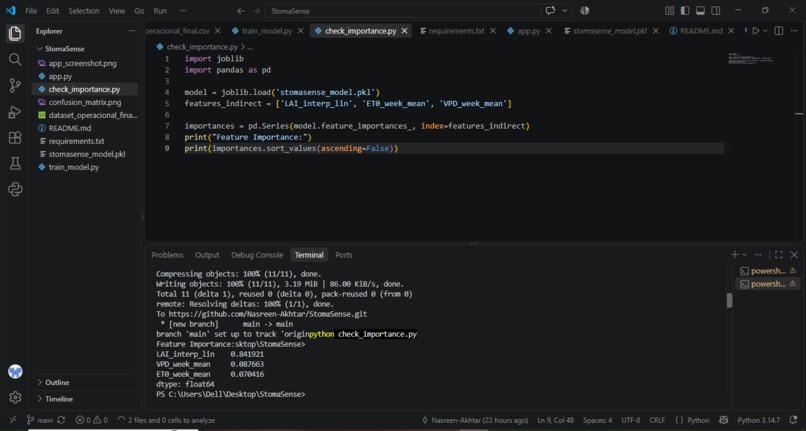The height and width of the screenshot is (431, 806).
Task: Toggle Panel visibility from title bar
Action: [x=700, y=11]
